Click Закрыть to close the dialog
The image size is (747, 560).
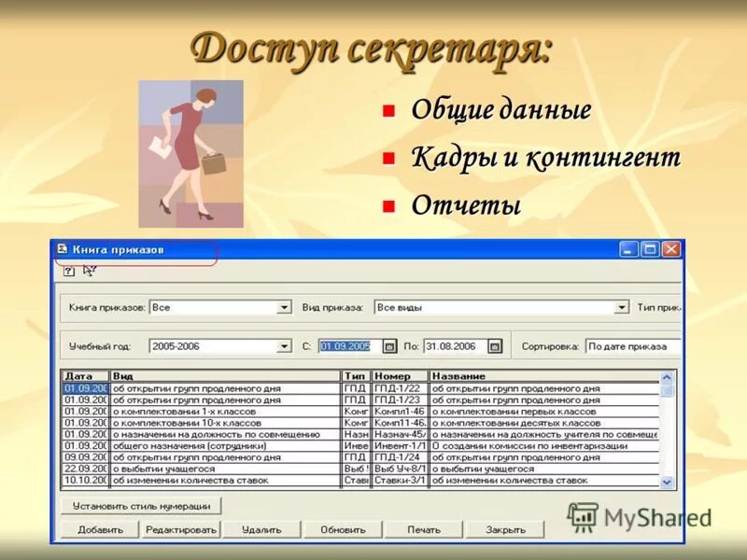point(502,530)
